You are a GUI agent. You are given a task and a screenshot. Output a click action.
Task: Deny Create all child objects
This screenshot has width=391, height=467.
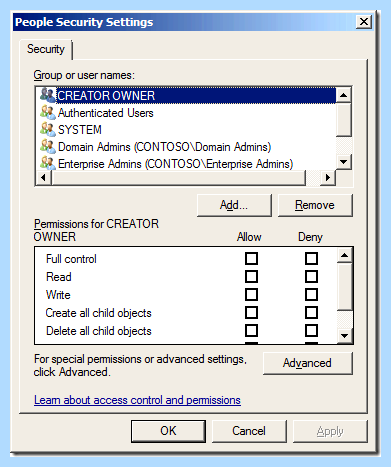click(x=311, y=312)
